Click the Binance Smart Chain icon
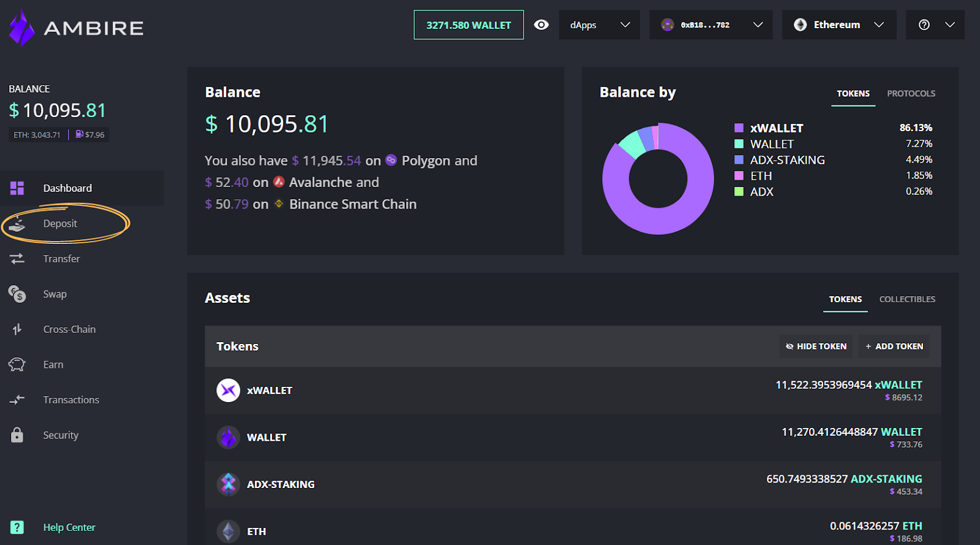Screen dimensions: 980x545 coord(279,204)
